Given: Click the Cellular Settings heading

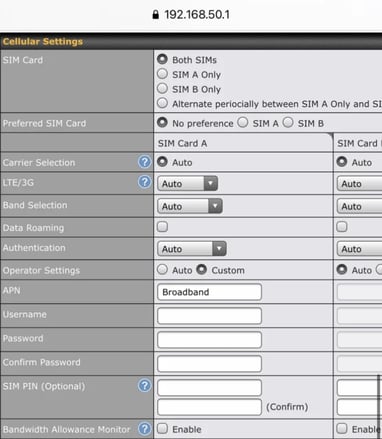Looking at the screenshot, I should (43, 42).
